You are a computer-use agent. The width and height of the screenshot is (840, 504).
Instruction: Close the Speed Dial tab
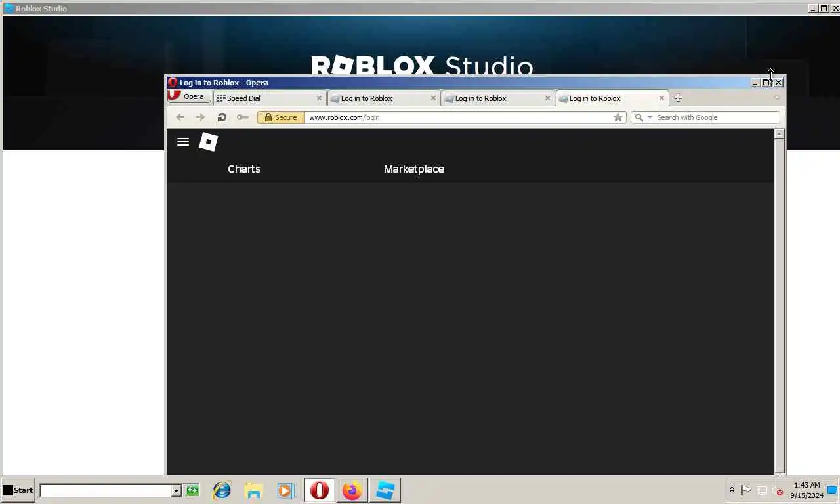(x=320, y=98)
